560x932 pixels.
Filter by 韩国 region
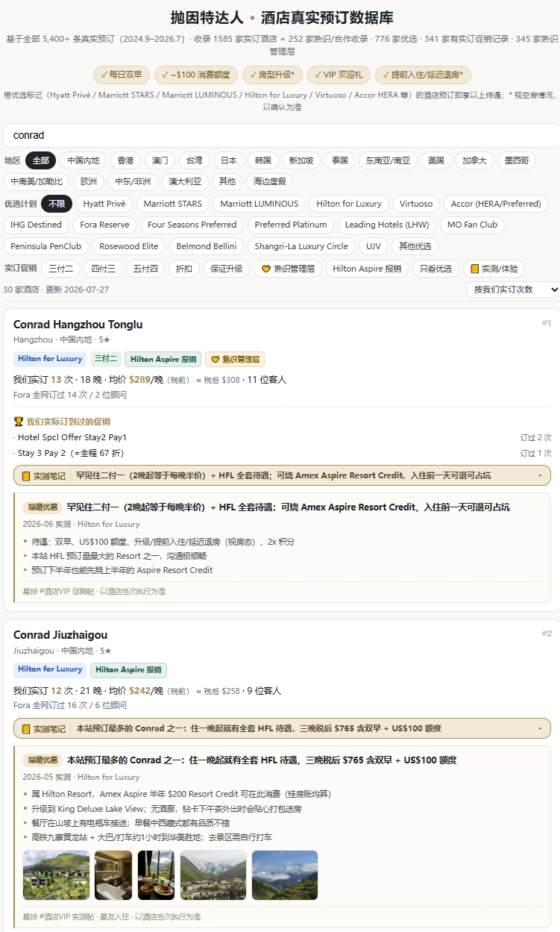coord(262,160)
